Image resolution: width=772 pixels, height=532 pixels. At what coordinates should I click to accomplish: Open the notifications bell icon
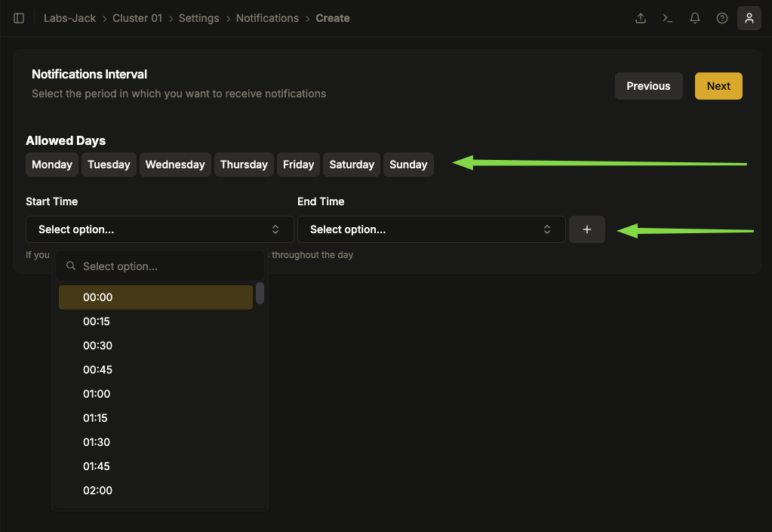[x=695, y=18]
